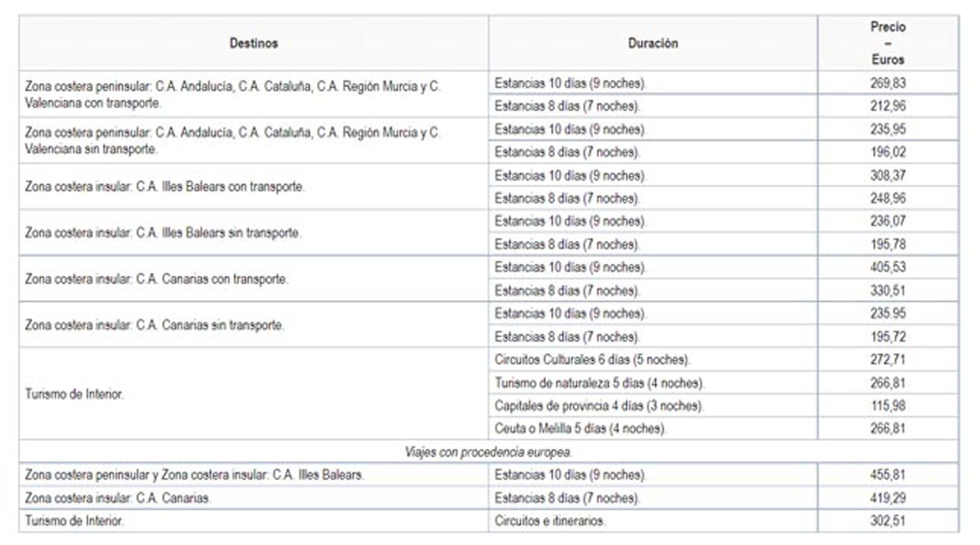Select the Canarias sin transporte destination cell
The width and height of the screenshot is (980, 545).
point(254,325)
